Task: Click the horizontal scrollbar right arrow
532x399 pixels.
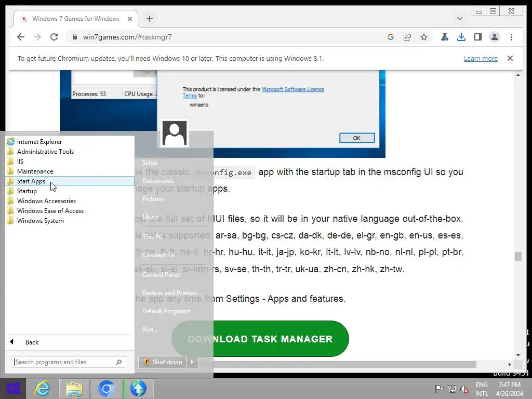Action: pyautogui.click(x=509, y=364)
